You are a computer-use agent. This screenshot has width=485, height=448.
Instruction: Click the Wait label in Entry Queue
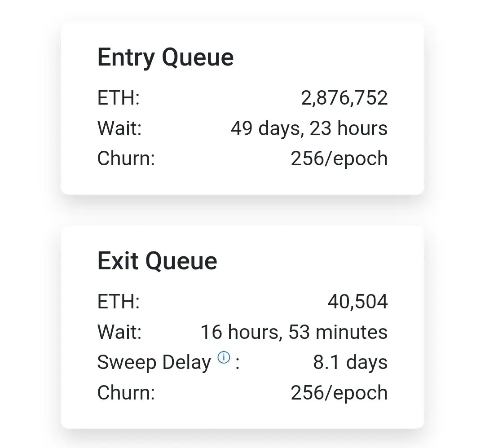point(119,128)
